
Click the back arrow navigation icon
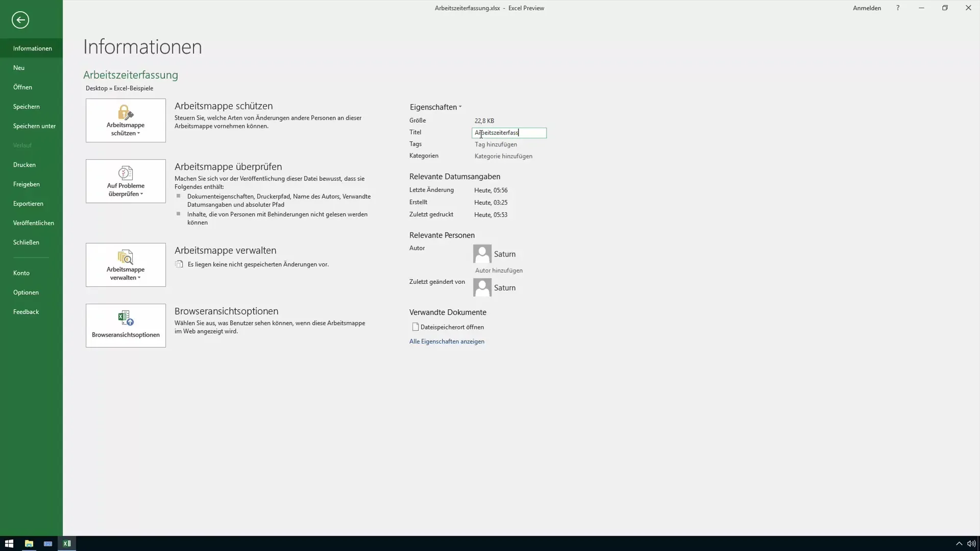click(x=20, y=19)
